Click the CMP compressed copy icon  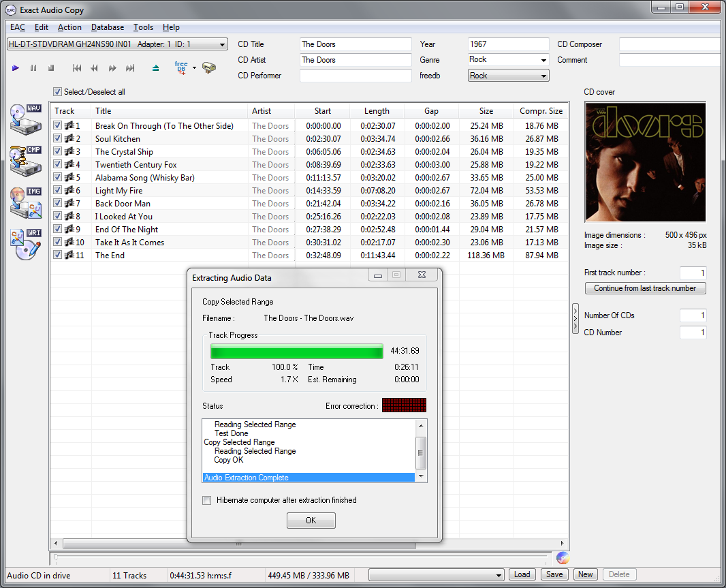(x=26, y=161)
